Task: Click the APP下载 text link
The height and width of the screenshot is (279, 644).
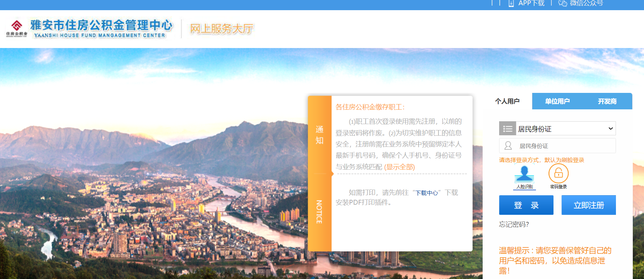Action: coord(531,3)
